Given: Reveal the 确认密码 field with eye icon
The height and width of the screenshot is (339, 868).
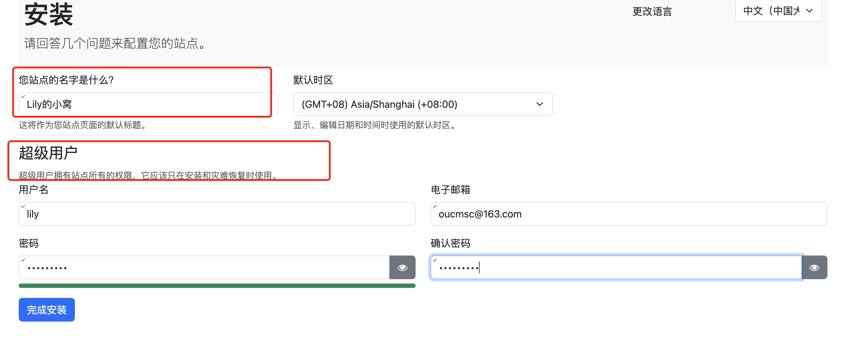Looking at the screenshot, I should [x=814, y=267].
